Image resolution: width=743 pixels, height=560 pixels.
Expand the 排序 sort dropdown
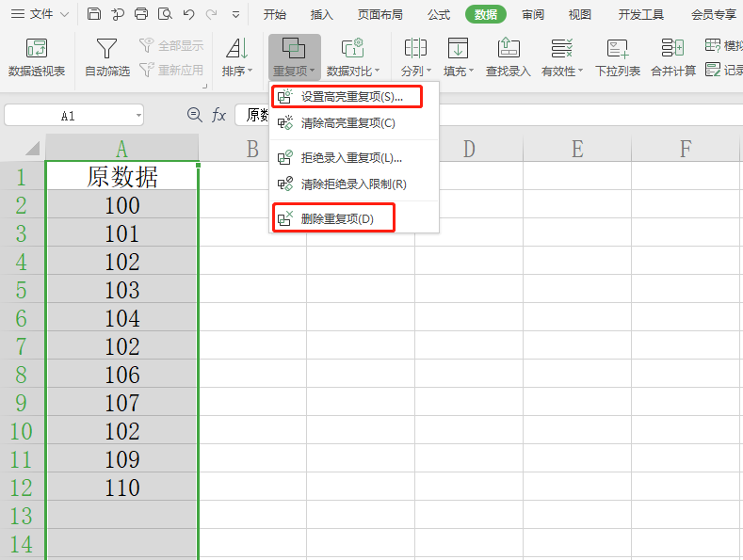(x=236, y=71)
